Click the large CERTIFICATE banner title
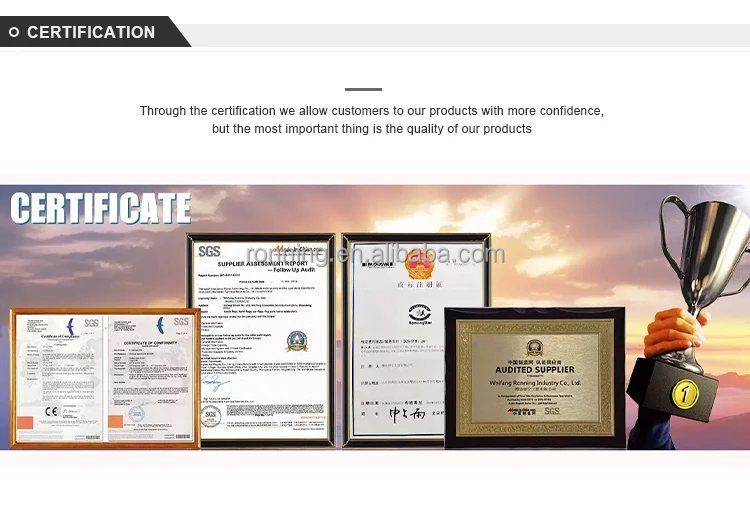 [100, 208]
